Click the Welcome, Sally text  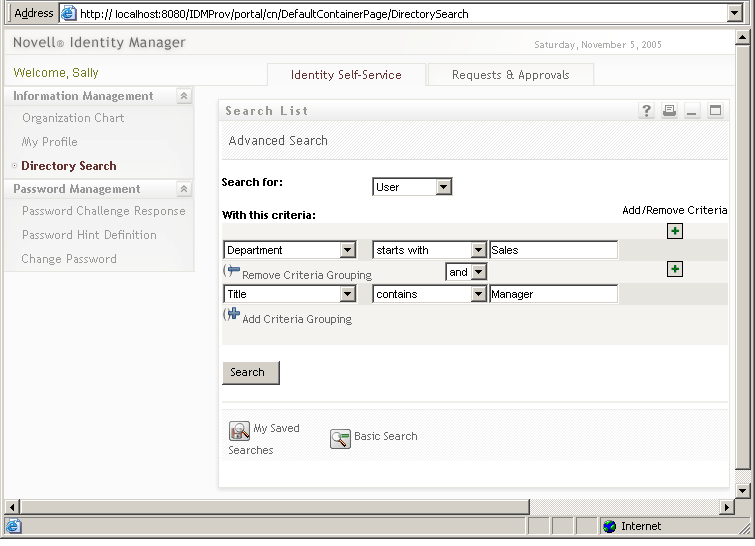tap(56, 73)
